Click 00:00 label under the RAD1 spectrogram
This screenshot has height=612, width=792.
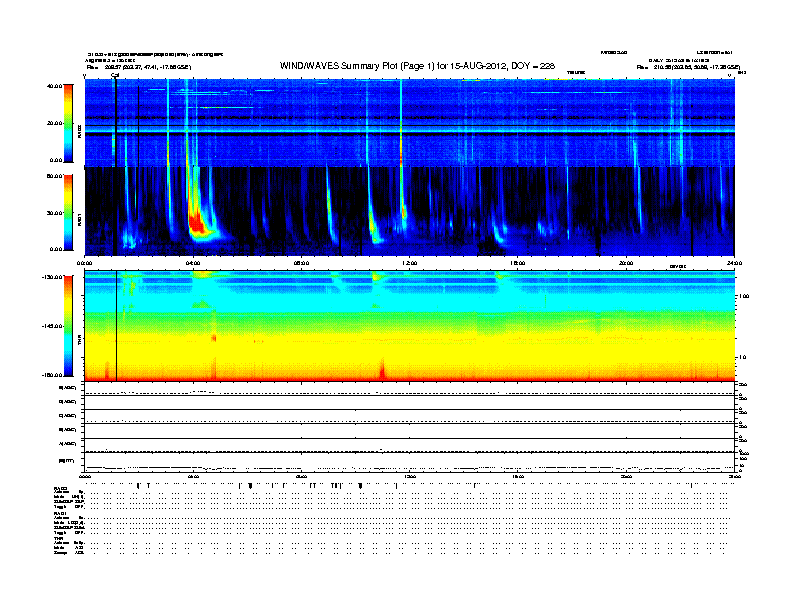click(84, 263)
